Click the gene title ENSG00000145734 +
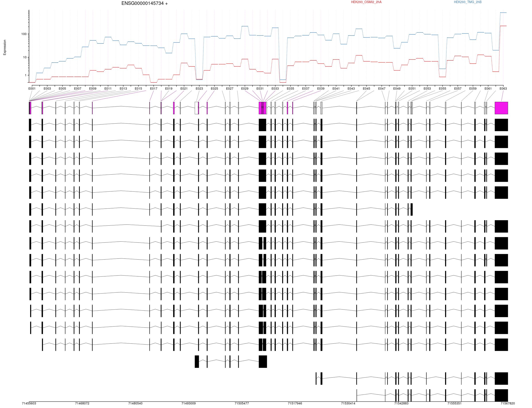The image size is (532, 408). 145,3
